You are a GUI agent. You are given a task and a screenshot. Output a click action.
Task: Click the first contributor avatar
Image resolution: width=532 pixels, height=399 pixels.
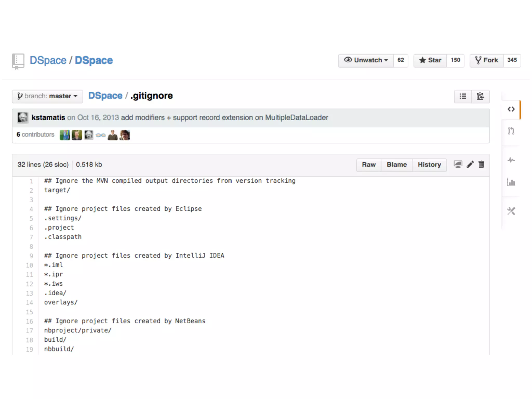pyautogui.click(x=65, y=135)
